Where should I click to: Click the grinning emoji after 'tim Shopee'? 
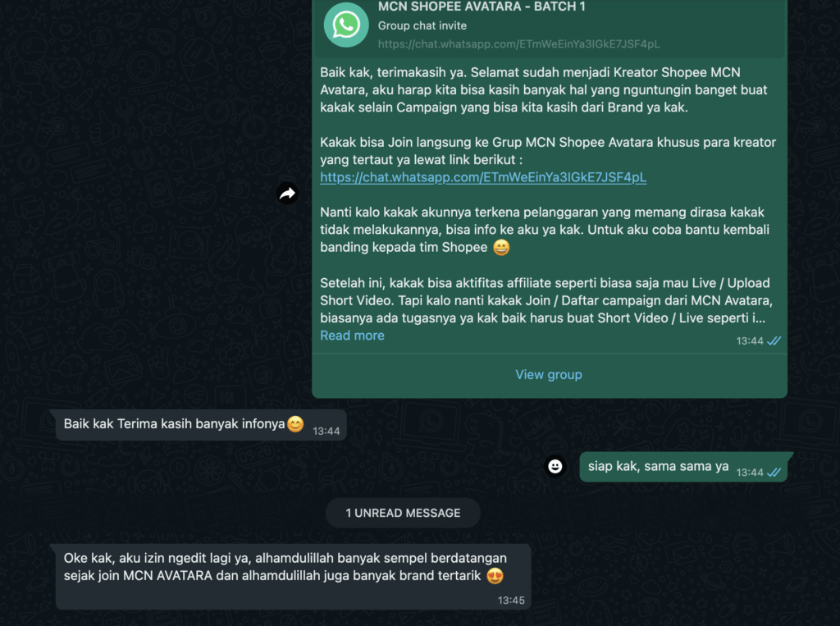pyautogui.click(x=501, y=248)
